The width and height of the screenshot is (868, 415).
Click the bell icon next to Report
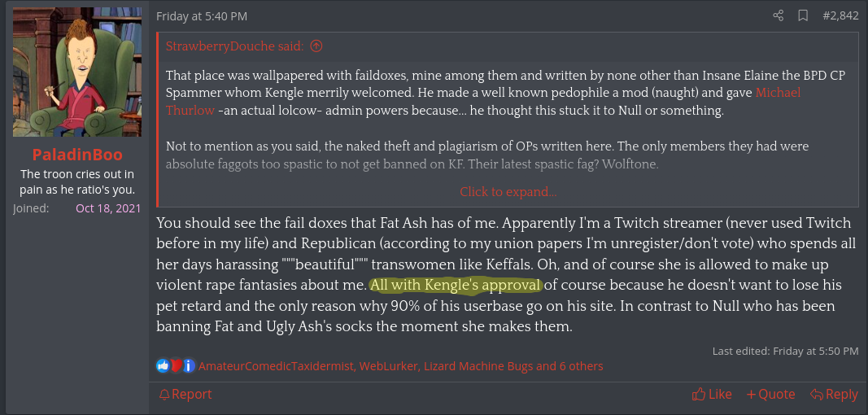click(x=164, y=395)
